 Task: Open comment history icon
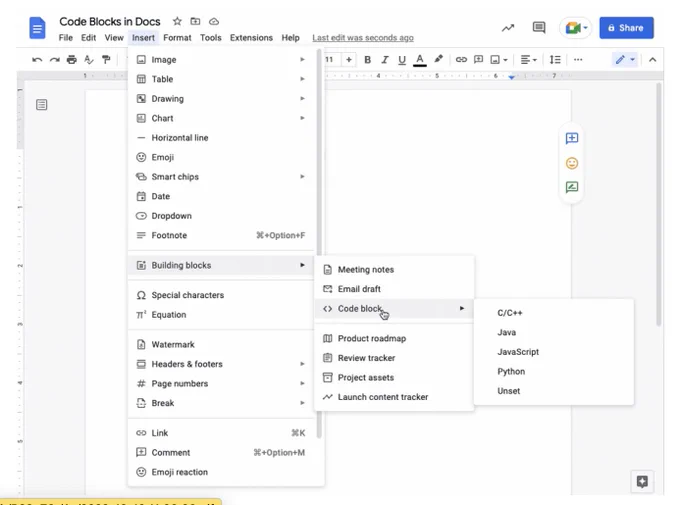tap(539, 28)
